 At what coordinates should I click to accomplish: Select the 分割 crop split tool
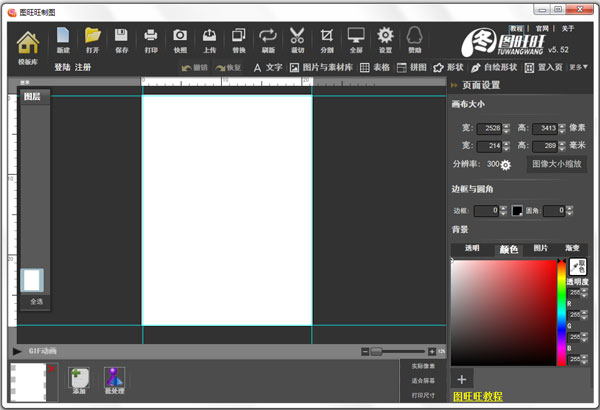tap(327, 40)
